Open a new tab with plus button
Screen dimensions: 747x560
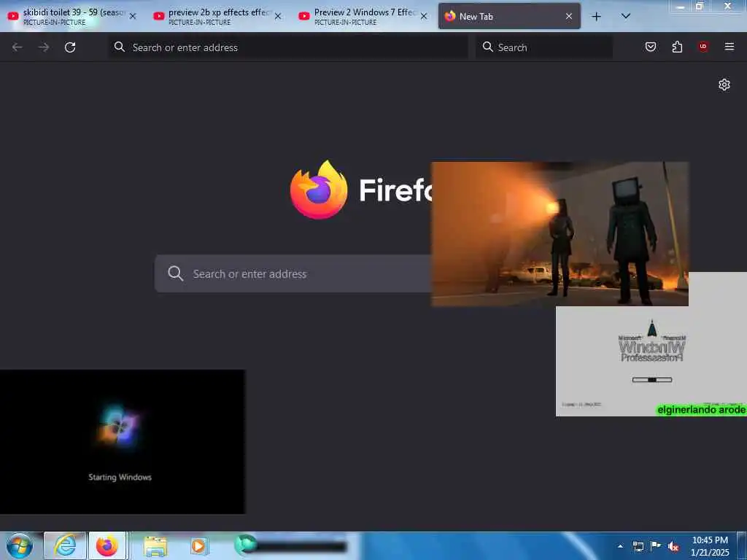(x=596, y=16)
